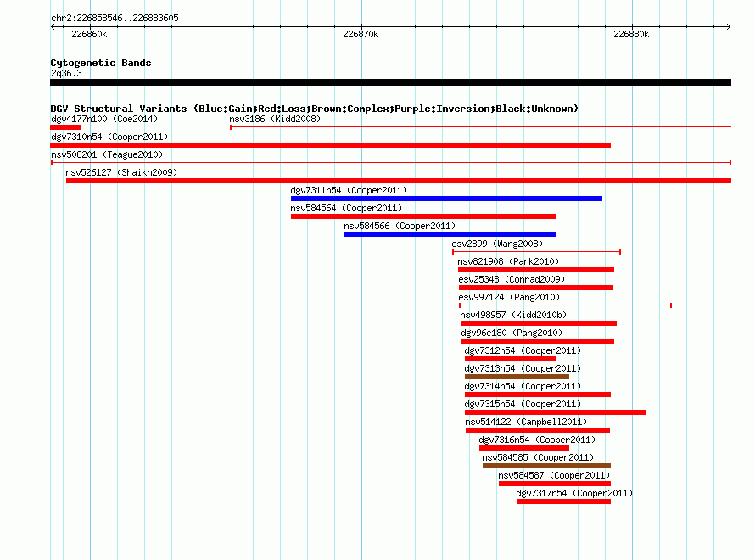The image size is (755, 560).
Task: Select the red nsv584587 loss bar
Action: click(555, 484)
